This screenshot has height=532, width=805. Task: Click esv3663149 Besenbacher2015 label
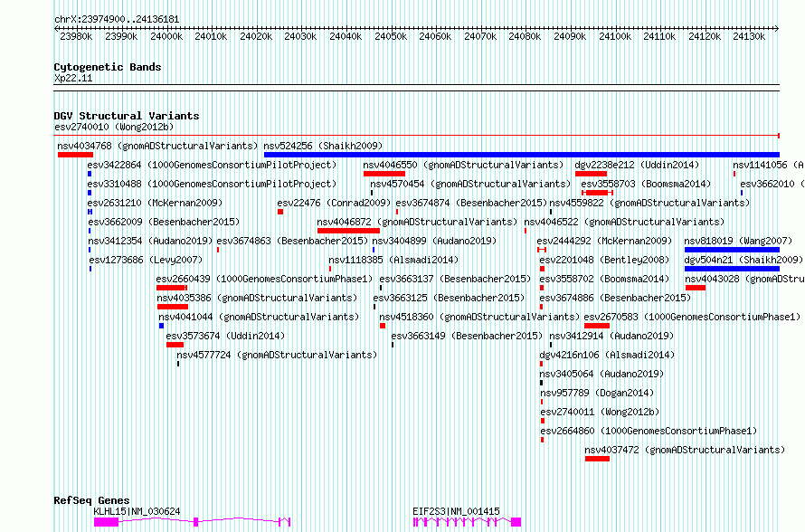click(468, 336)
